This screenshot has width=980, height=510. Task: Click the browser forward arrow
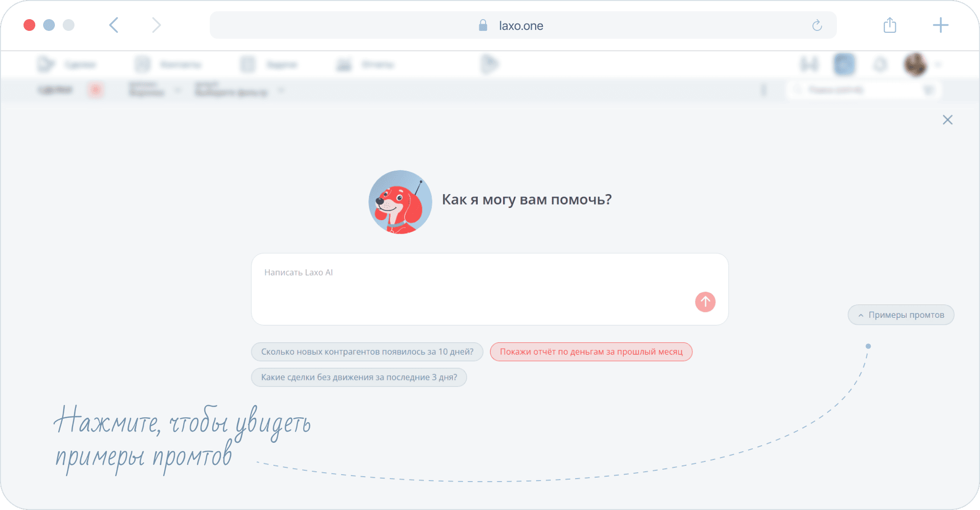coord(156,25)
